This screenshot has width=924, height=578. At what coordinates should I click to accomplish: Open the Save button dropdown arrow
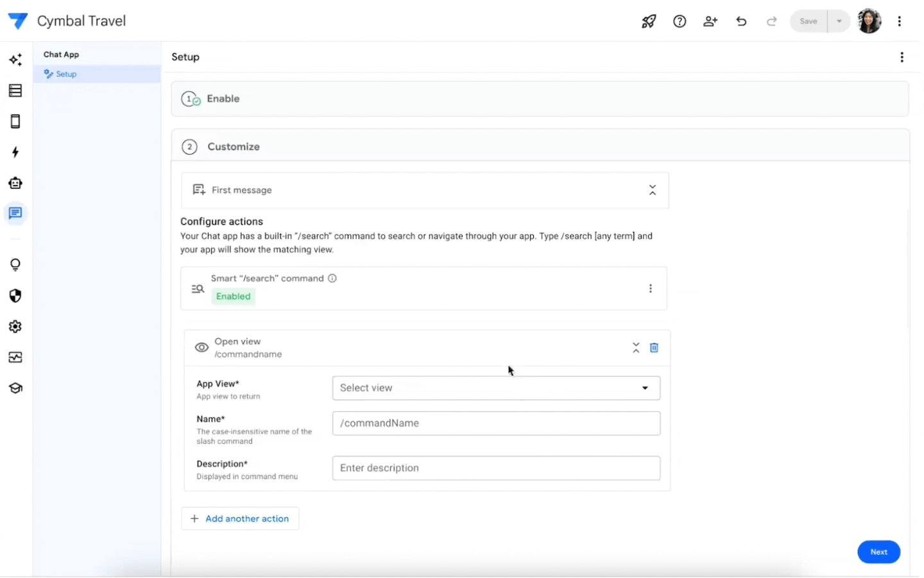pyautogui.click(x=839, y=21)
